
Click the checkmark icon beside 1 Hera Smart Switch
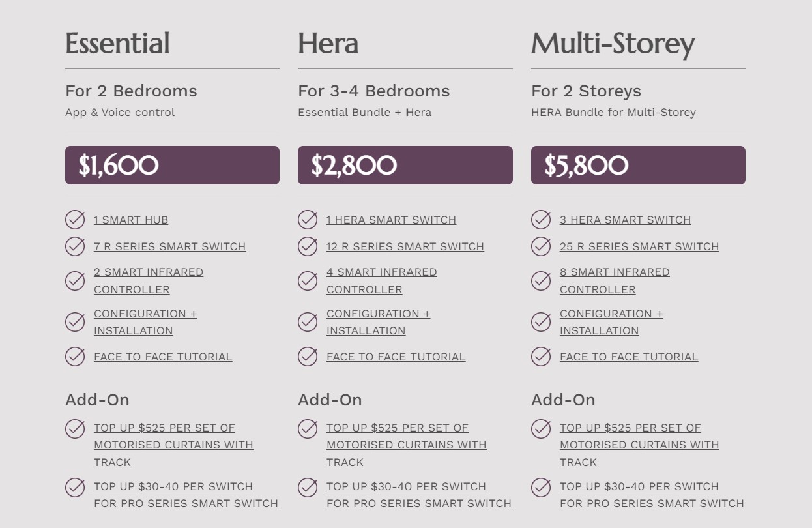click(x=308, y=220)
